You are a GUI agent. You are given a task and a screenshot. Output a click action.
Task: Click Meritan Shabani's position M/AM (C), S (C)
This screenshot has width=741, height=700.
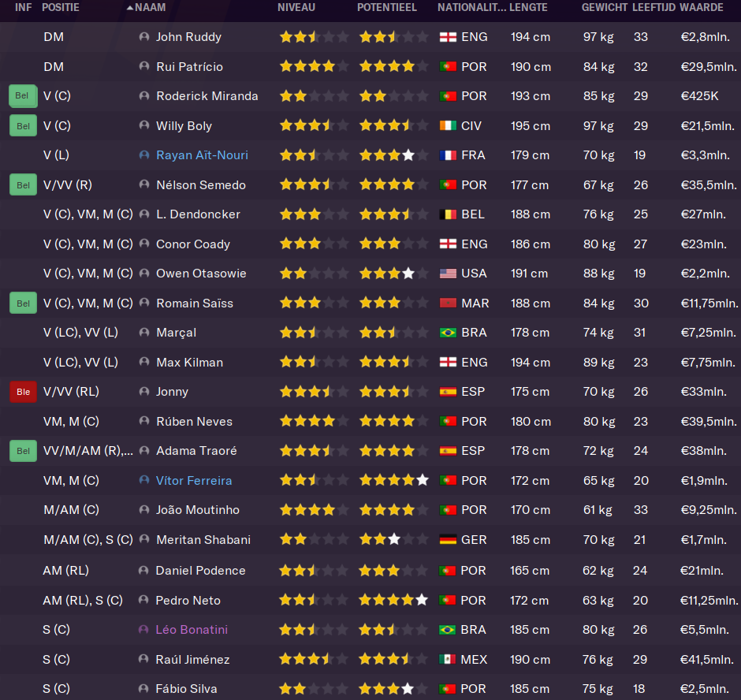88,539
